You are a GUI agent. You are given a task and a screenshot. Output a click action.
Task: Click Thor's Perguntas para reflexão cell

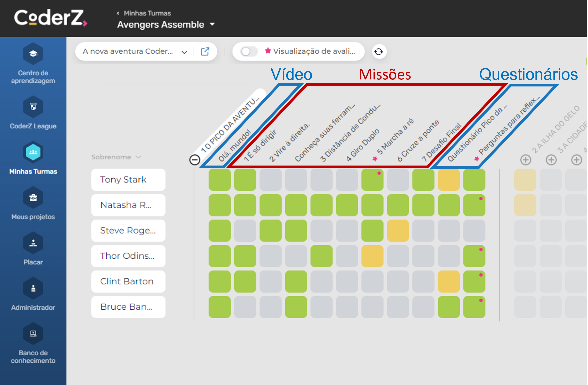[x=474, y=256]
